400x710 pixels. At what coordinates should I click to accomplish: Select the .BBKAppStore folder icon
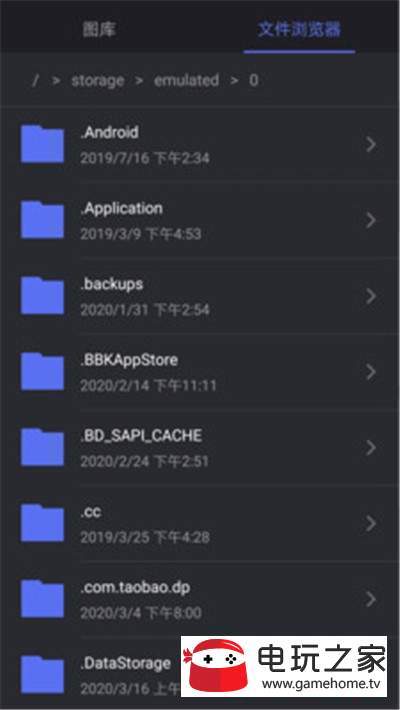click(x=42, y=371)
